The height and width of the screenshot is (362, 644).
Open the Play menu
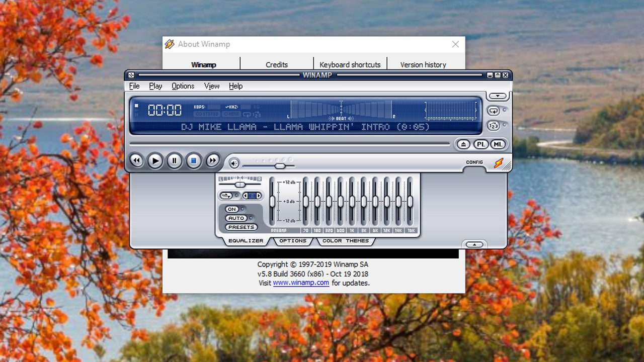tap(155, 86)
